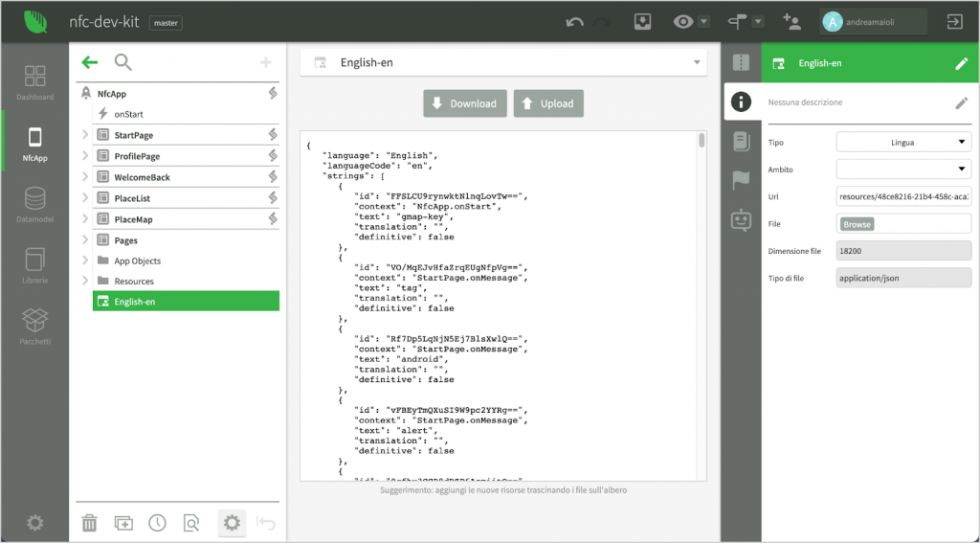Click the robot face icon in right sidebar
This screenshot has height=543, width=980.
[x=742, y=219]
